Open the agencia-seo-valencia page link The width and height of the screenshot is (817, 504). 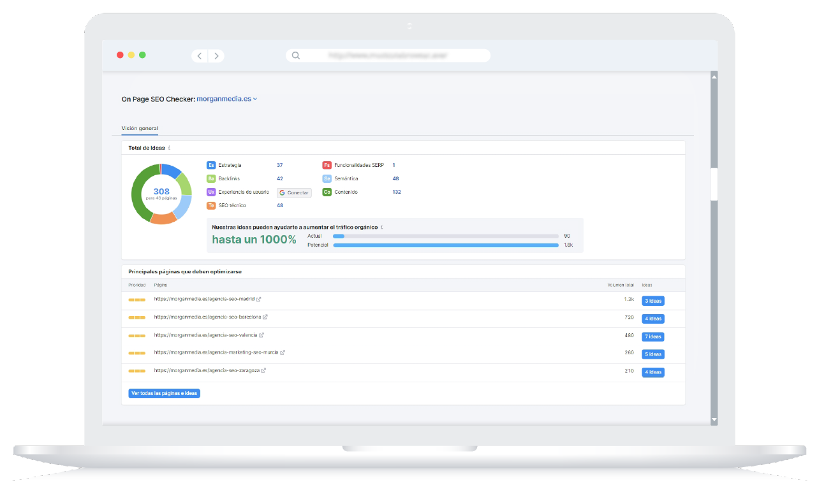click(205, 335)
